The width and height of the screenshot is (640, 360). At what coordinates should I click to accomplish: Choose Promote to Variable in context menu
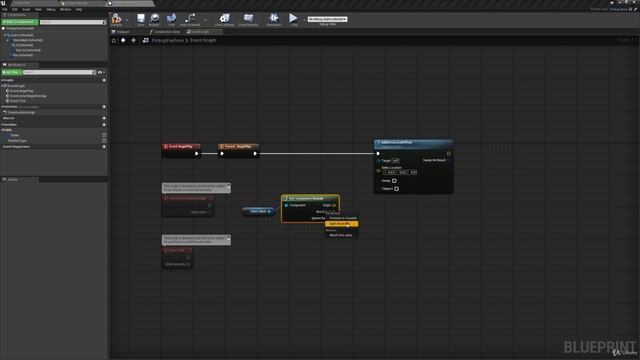pos(343,218)
